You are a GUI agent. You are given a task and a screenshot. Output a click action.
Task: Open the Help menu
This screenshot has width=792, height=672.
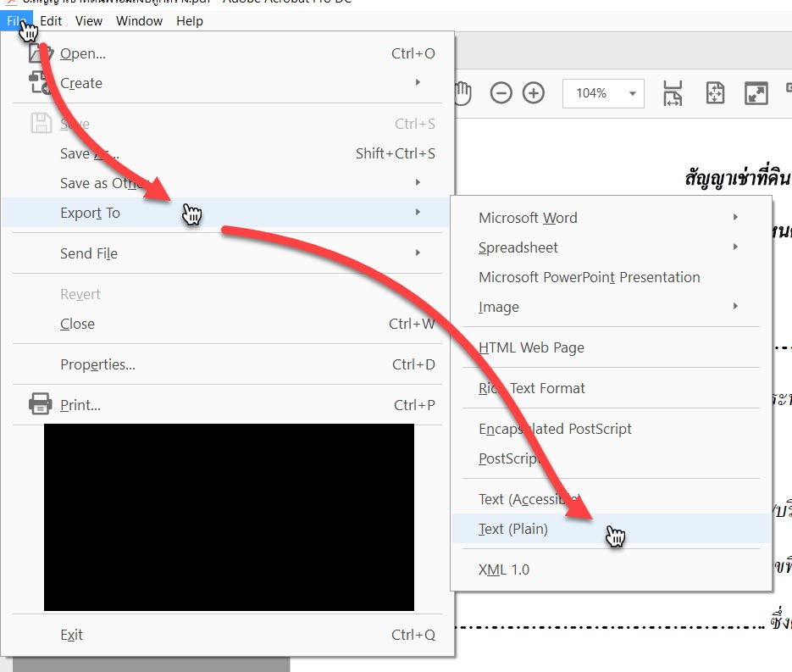click(x=190, y=21)
